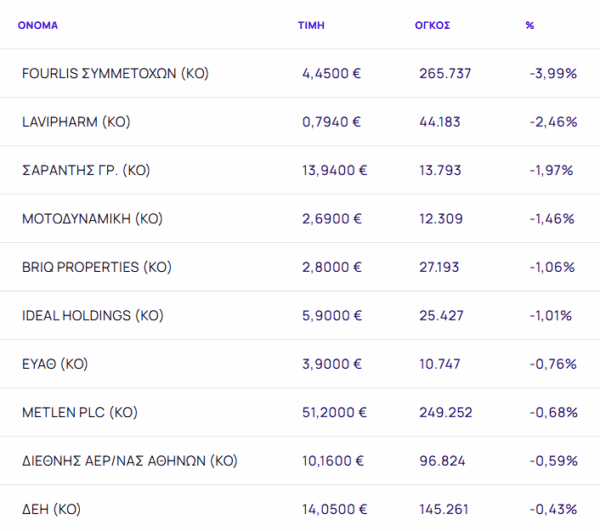Image resolution: width=600 pixels, height=531 pixels.
Task: Select change -1,46% for ΜΟΤΟΔΥΝΑΜΙΚΗ
Action: point(552,219)
